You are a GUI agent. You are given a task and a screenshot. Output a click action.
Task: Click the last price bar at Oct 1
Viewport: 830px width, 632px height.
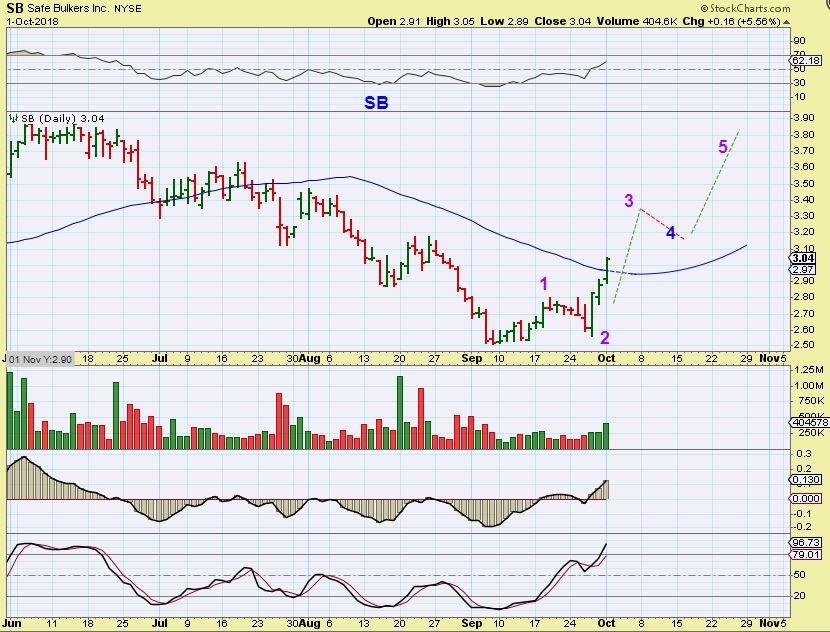(607, 270)
